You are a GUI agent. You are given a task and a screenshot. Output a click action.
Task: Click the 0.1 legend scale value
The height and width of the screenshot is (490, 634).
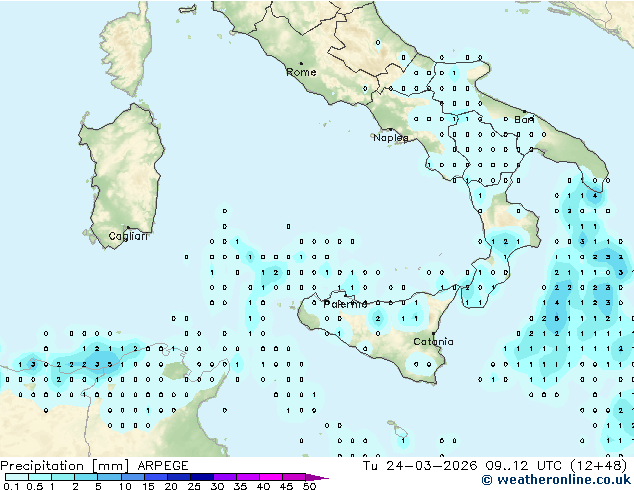pos(11,486)
